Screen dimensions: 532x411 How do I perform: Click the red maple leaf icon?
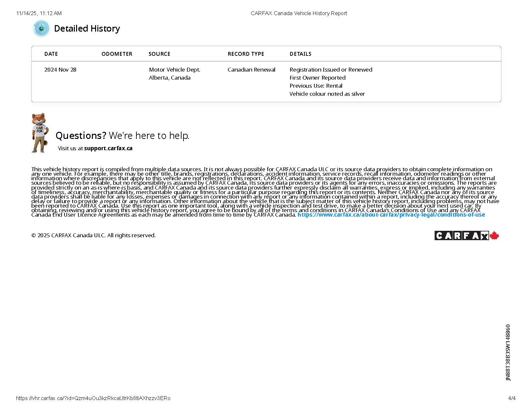click(494, 236)
